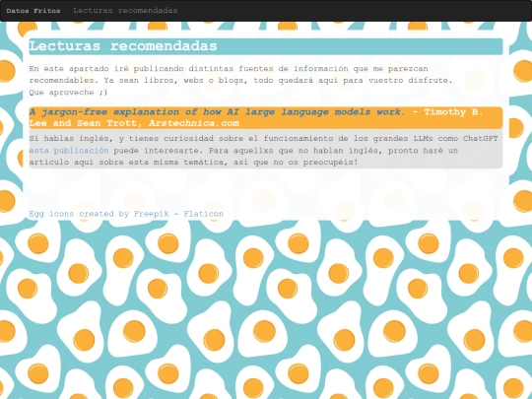Open the Egg icons Freepik Flaticon credit link
The height and width of the screenshot is (399, 532).
click(x=126, y=214)
